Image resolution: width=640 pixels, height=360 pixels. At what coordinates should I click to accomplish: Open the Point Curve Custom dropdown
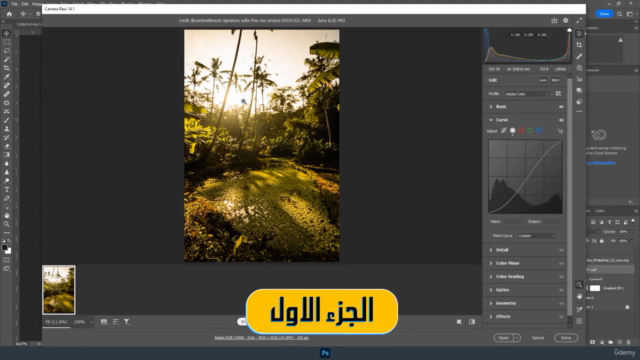[537, 236]
